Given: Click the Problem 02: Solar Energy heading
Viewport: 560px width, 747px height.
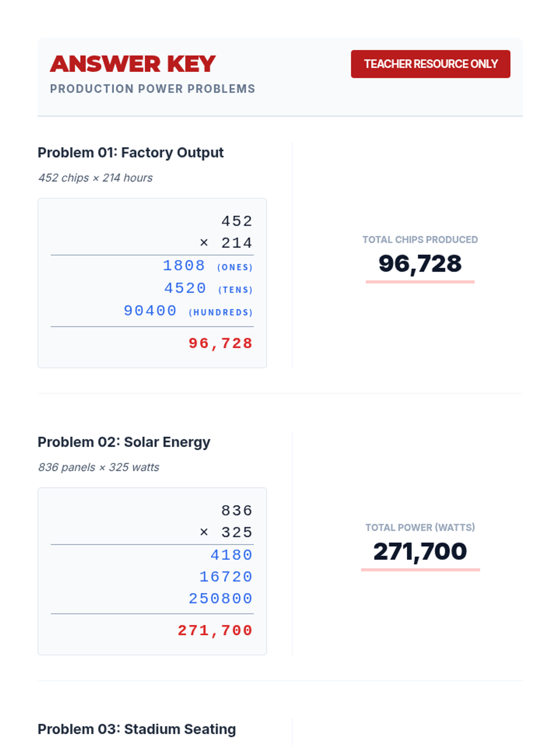Looking at the screenshot, I should point(124,442).
